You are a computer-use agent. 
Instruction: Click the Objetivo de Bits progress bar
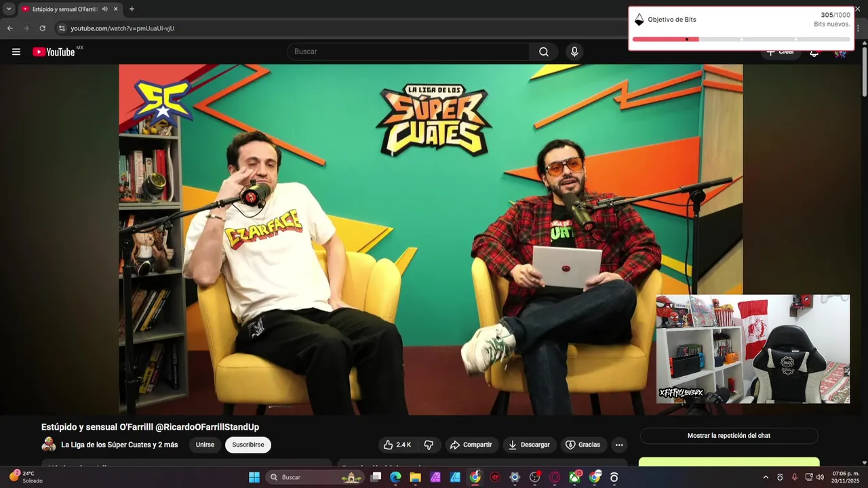point(741,39)
